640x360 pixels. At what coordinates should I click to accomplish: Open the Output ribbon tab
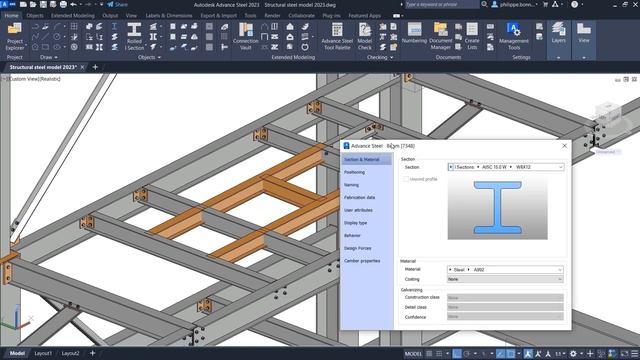click(110, 16)
